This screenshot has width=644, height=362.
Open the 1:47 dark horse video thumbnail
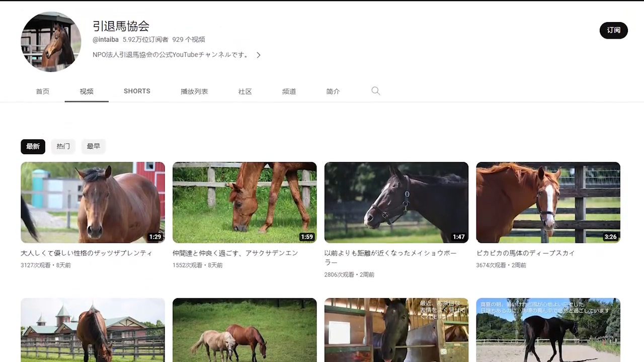(396, 203)
